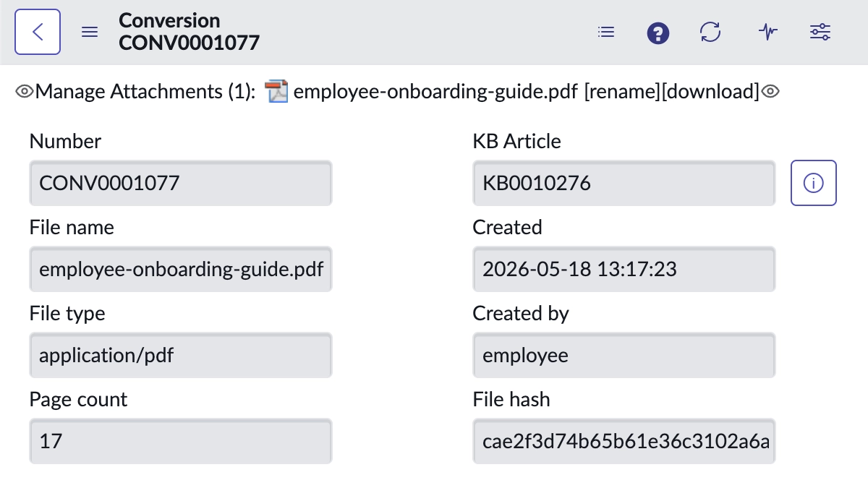Viewport: 868px width, 488px height.
Task: Click the [download] attachment link
Action: click(710, 92)
